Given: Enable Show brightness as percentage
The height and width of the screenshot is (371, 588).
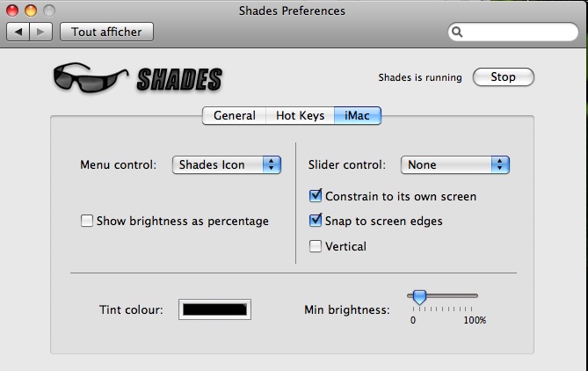Looking at the screenshot, I should pyautogui.click(x=87, y=222).
